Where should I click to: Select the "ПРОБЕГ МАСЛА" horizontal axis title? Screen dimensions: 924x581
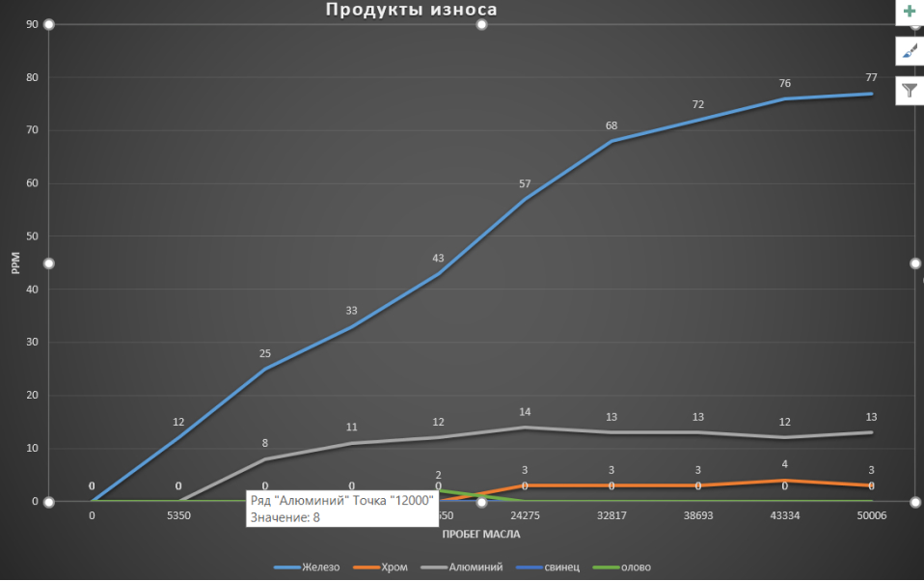tap(479, 533)
